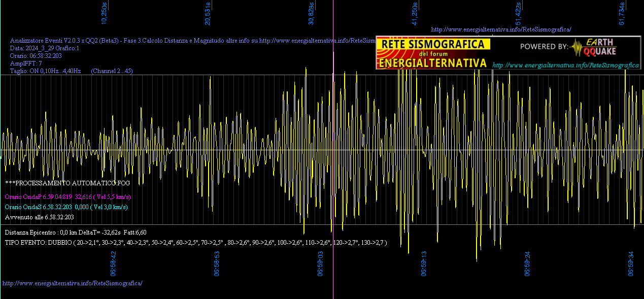Click the 51,422s top axis label
Screen dimensions: 644x299
coord(518,13)
